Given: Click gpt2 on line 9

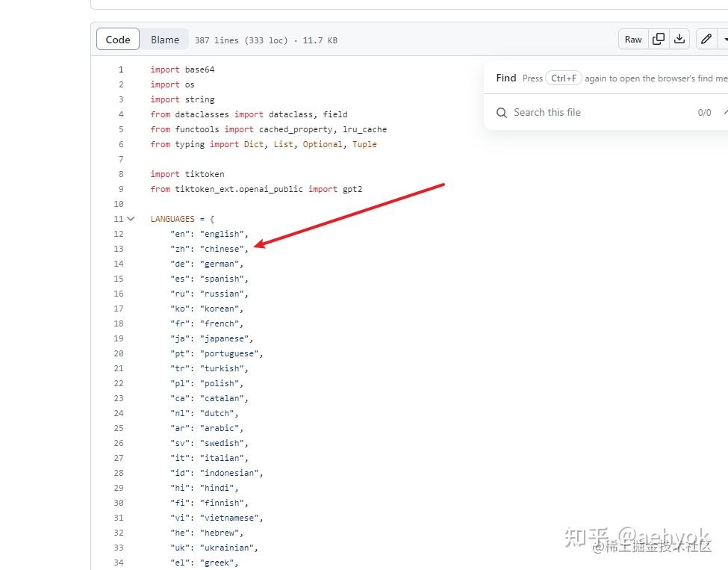Looking at the screenshot, I should [x=352, y=189].
